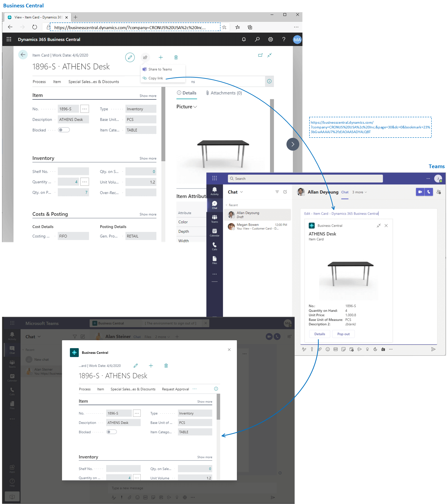Screen dimensions: 448x504
Task: Click the plus new item icon in browser
Action: (161, 57)
